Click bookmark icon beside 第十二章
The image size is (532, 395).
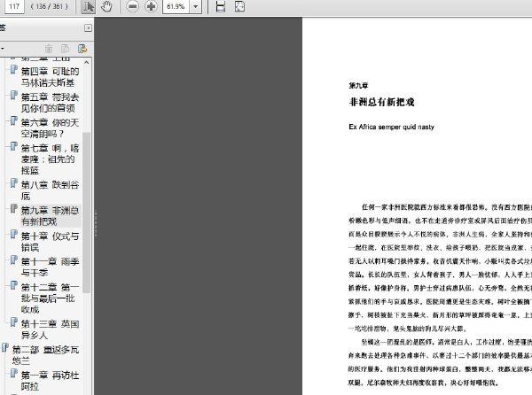click(13, 285)
